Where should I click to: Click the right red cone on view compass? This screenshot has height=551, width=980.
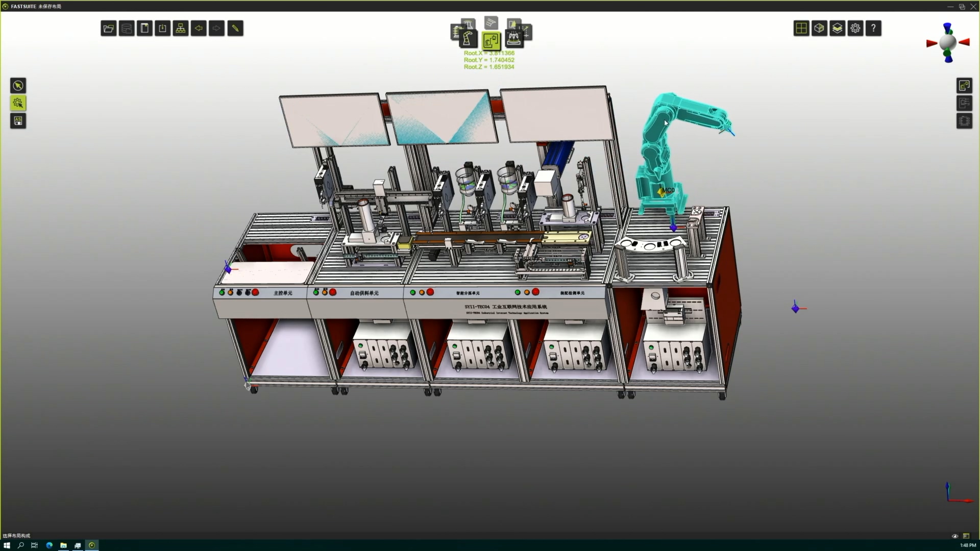point(964,43)
